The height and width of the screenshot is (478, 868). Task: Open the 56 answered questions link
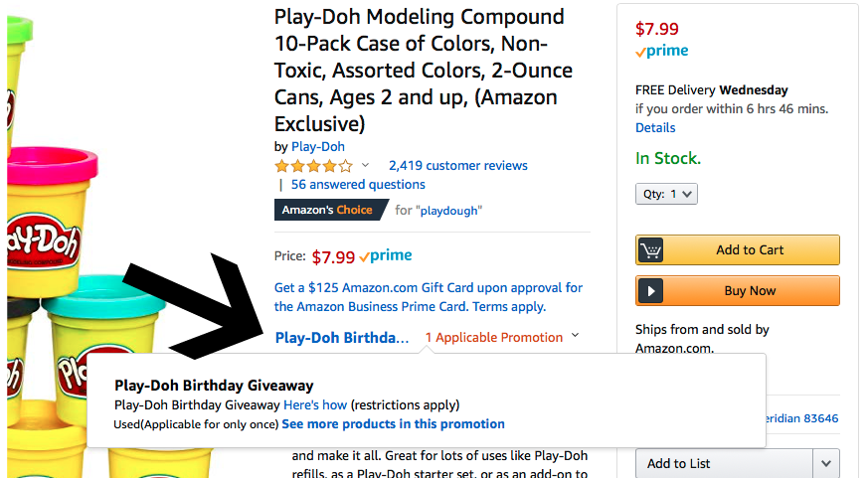pyautogui.click(x=358, y=184)
